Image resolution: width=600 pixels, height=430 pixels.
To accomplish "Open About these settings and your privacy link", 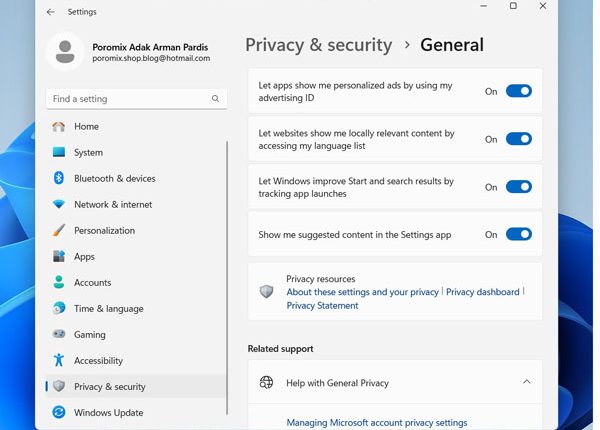I will (x=362, y=292).
